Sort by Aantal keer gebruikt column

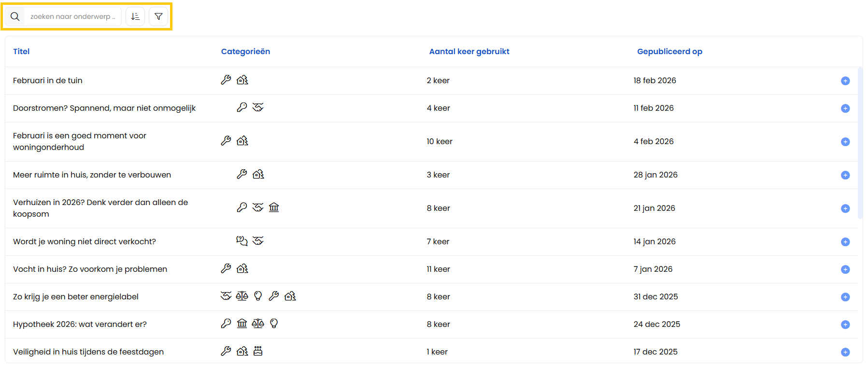coord(469,51)
